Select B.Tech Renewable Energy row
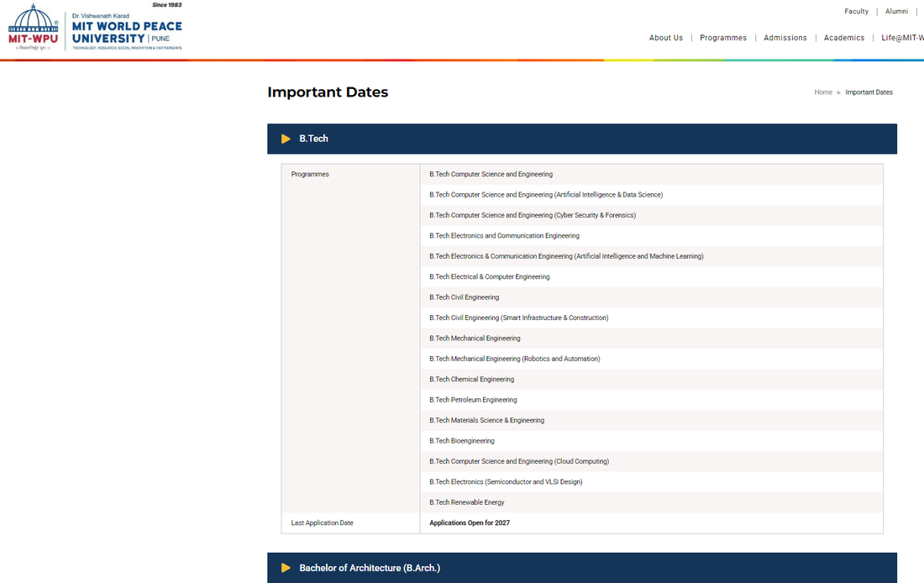This screenshot has width=924, height=583. 652,503
